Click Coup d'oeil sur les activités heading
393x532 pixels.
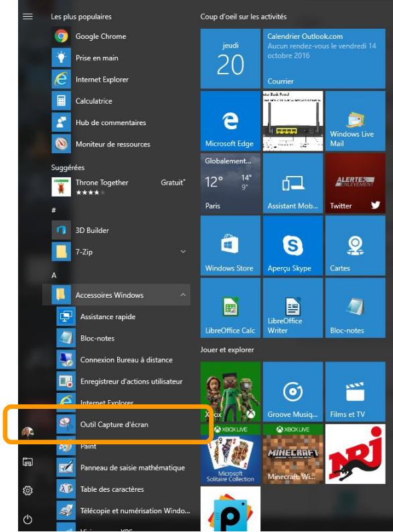point(243,16)
